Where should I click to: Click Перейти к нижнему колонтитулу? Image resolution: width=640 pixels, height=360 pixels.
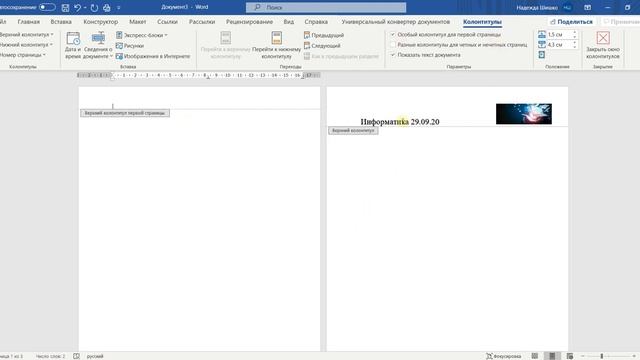(276, 45)
